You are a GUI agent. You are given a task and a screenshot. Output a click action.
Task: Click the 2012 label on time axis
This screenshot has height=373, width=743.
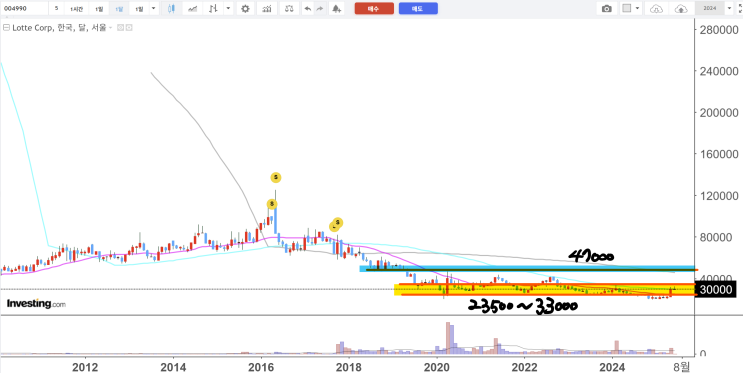pos(85,366)
